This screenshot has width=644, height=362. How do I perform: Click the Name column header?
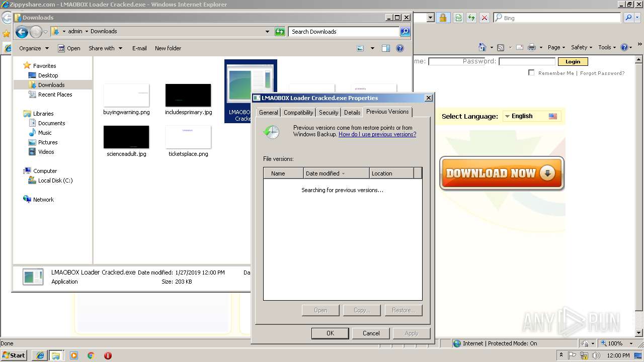283,173
